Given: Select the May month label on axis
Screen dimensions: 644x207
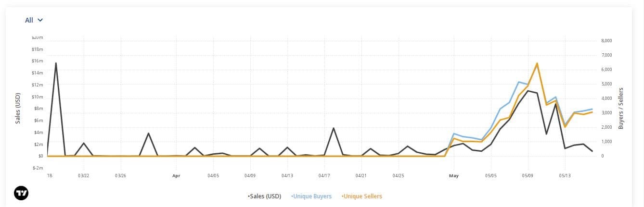Looking at the screenshot, I should point(454,176).
